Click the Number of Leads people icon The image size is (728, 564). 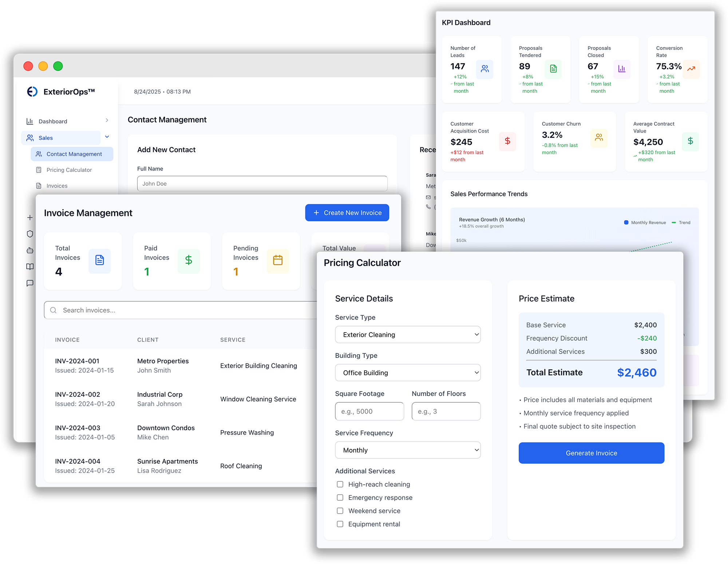485,69
